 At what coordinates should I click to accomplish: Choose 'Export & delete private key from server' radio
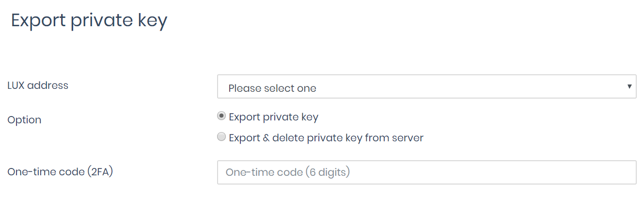pyautogui.click(x=221, y=137)
